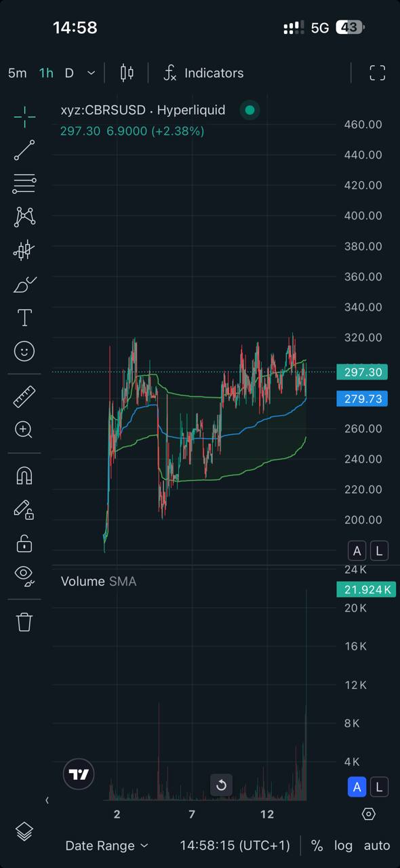Open candlestick chart type selector
The image size is (400, 868).
pos(127,73)
